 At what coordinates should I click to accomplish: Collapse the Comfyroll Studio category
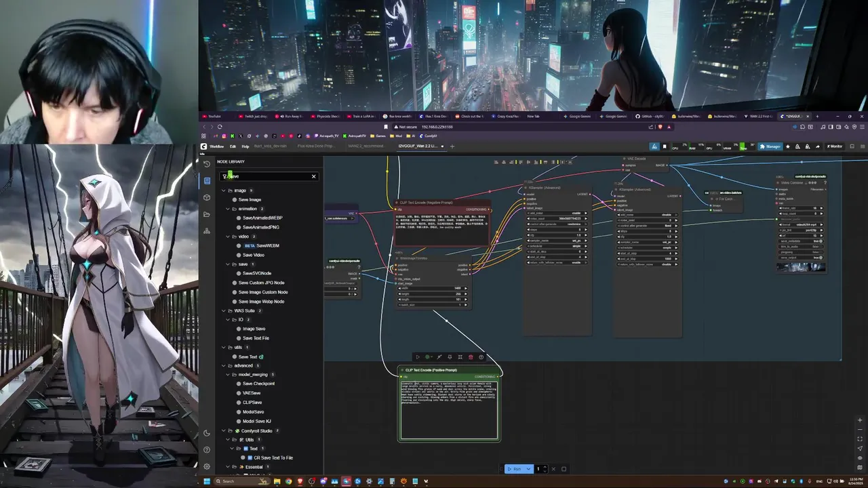[222, 430]
